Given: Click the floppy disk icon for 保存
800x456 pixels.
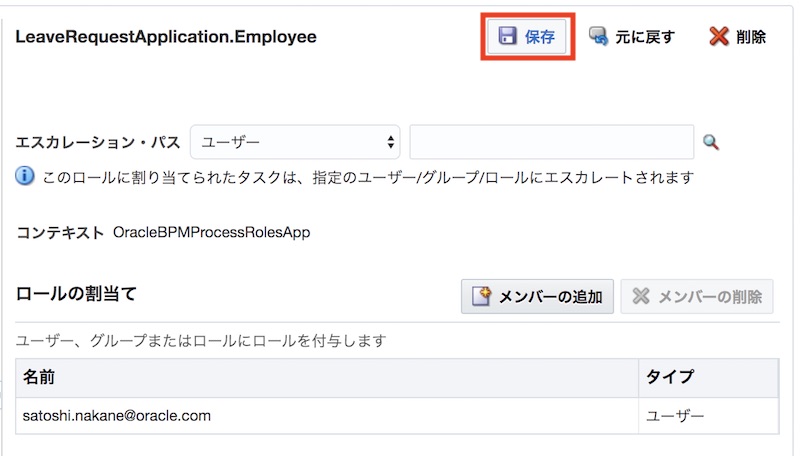Looking at the screenshot, I should 508,37.
